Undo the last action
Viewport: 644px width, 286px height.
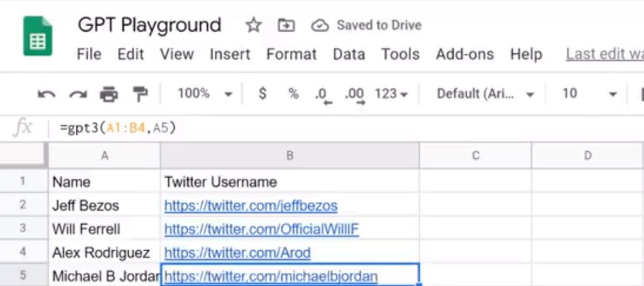click(x=46, y=94)
